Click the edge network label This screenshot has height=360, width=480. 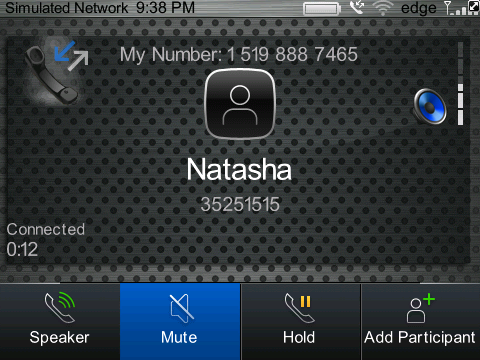(x=419, y=8)
